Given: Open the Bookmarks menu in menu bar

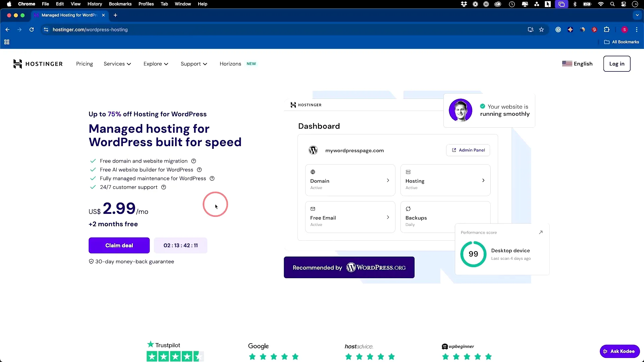Looking at the screenshot, I should point(120,4).
